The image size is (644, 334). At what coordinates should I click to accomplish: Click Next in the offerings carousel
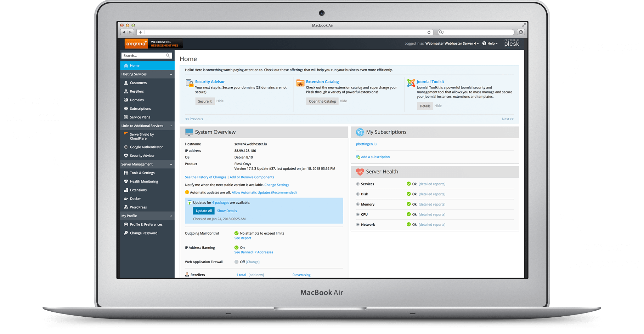coord(508,119)
